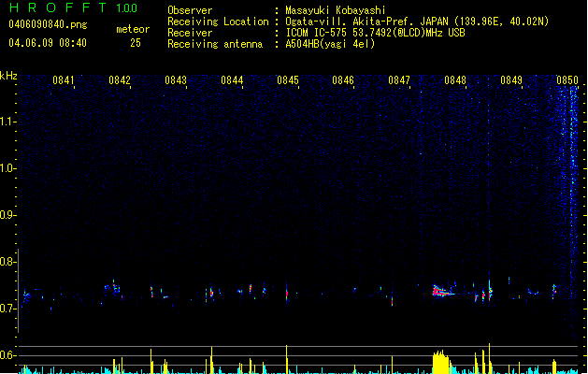The image size is (588, 374).
Task: Click the 0.6 kHz axis label
Action: [x=8, y=355]
